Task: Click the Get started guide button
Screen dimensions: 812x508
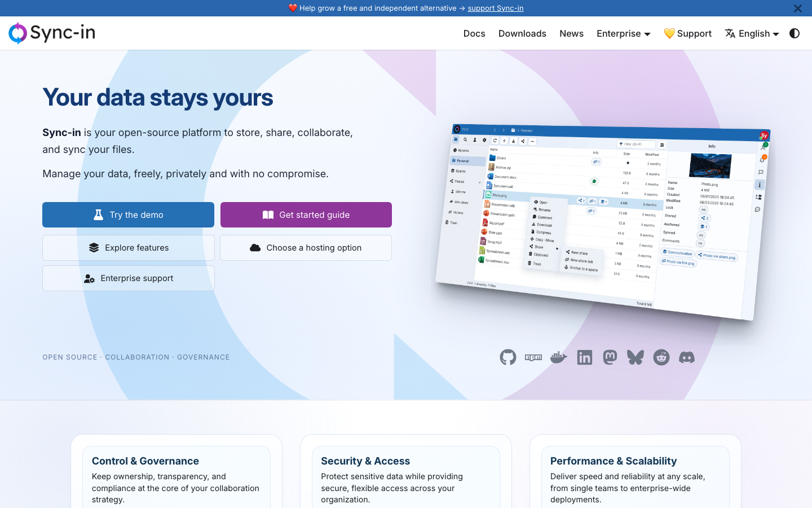Action: pyautogui.click(x=306, y=214)
